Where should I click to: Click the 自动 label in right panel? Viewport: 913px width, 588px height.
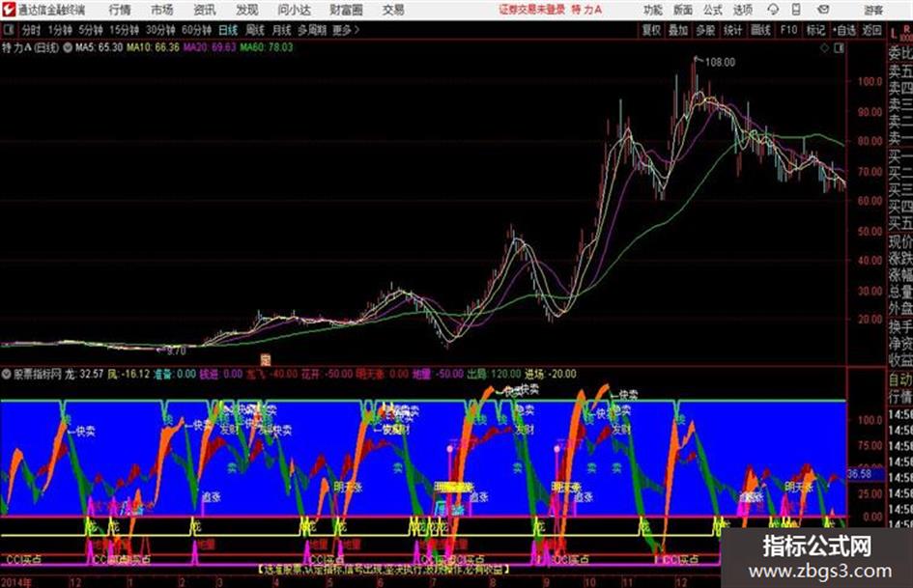(900, 379)
